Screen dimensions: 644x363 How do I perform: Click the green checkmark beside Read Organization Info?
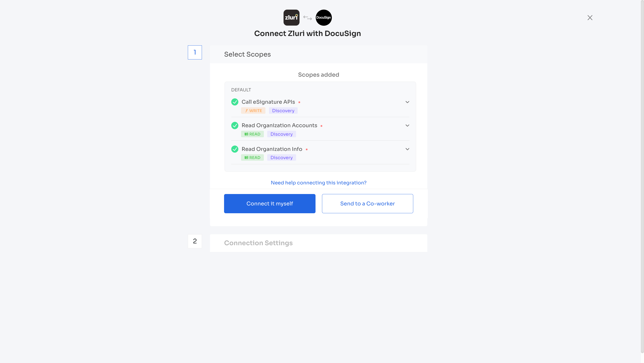coord(235,149)
